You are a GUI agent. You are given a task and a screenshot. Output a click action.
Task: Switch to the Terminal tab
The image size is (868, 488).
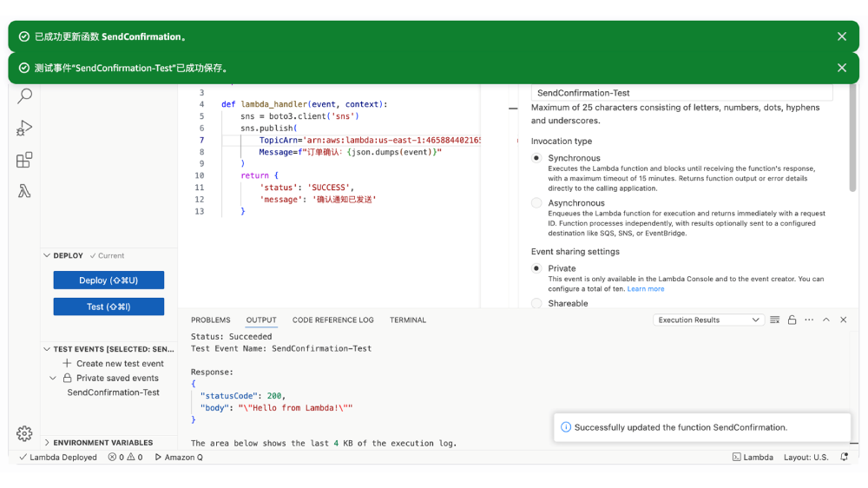click(x=407, y=320)
